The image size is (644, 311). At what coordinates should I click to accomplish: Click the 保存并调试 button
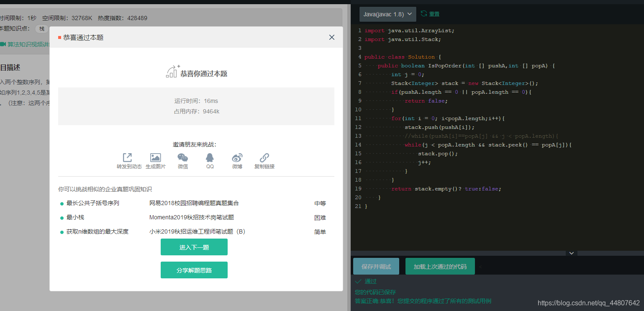pos(376,266)
